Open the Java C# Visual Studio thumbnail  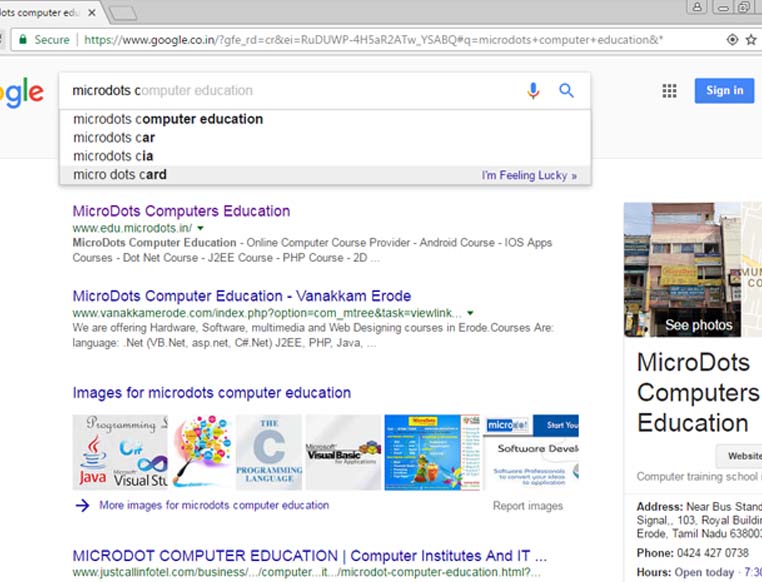click(x=120, y=452)
